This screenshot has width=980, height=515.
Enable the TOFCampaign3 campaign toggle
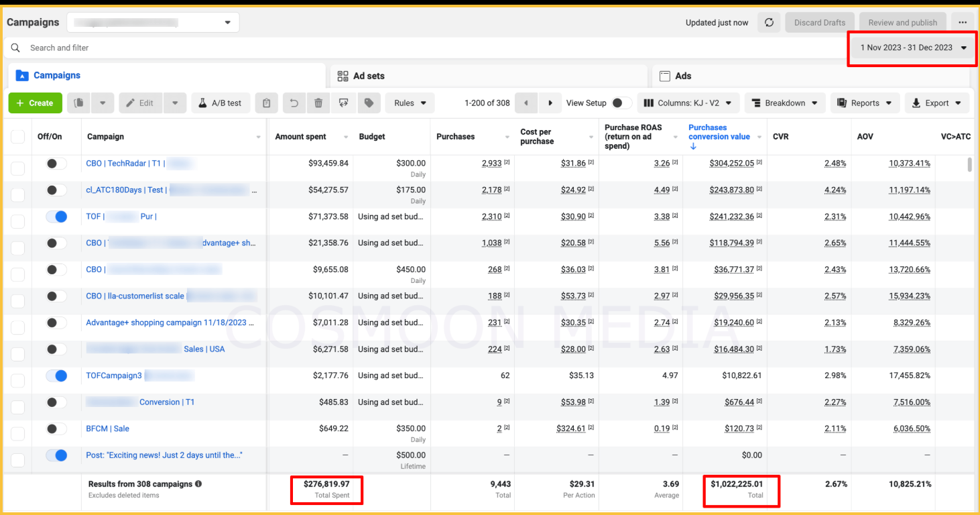coord(56,376)
